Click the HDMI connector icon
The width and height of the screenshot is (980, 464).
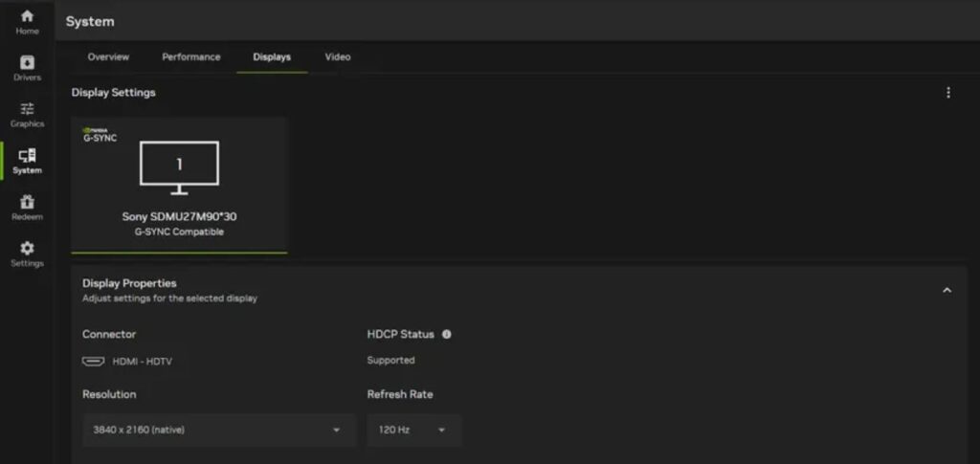click(93, 361)
